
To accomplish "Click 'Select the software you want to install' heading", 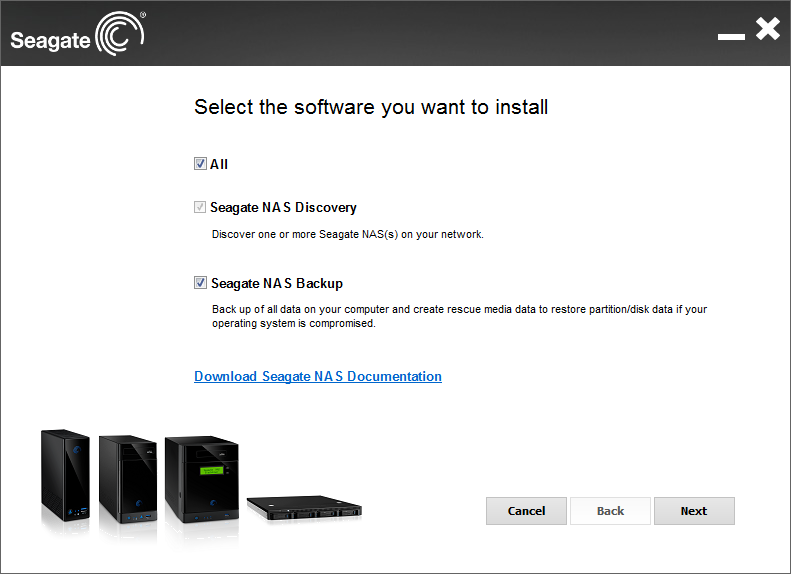I will [371, 107].
